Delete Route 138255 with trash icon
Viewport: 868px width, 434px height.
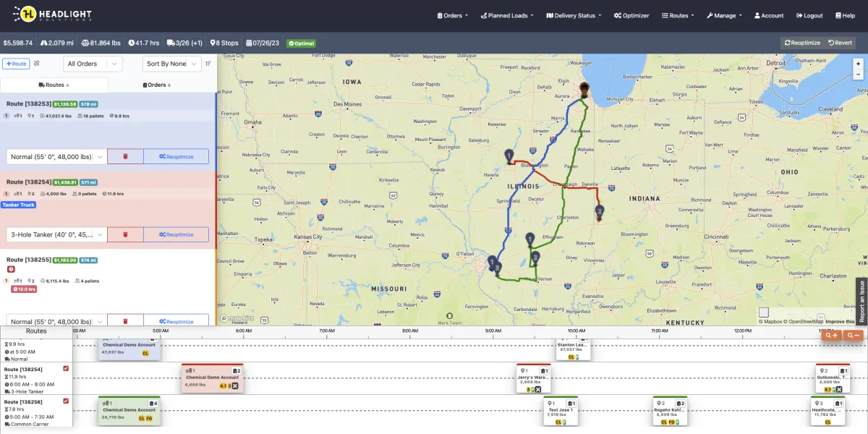125,321
